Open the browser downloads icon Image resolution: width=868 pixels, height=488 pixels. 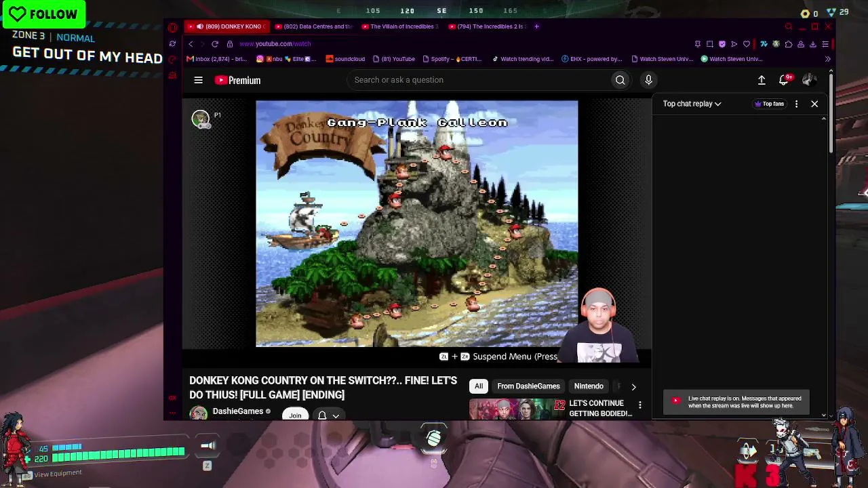coord(813,44)
